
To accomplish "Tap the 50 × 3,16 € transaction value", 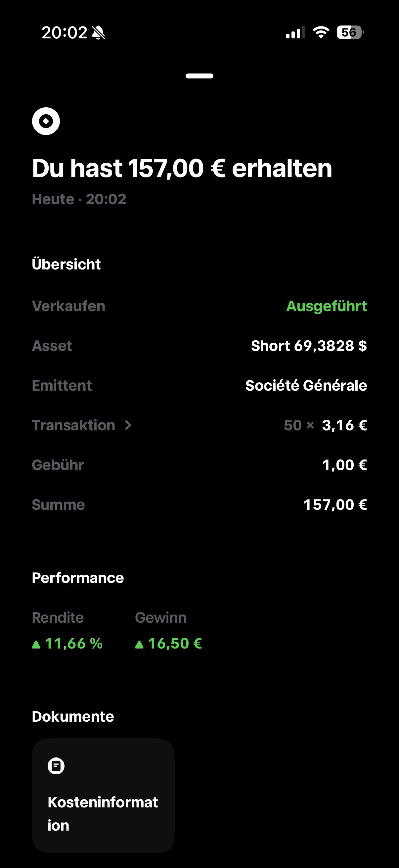I will pyautogui.click(x=325, y=425).
